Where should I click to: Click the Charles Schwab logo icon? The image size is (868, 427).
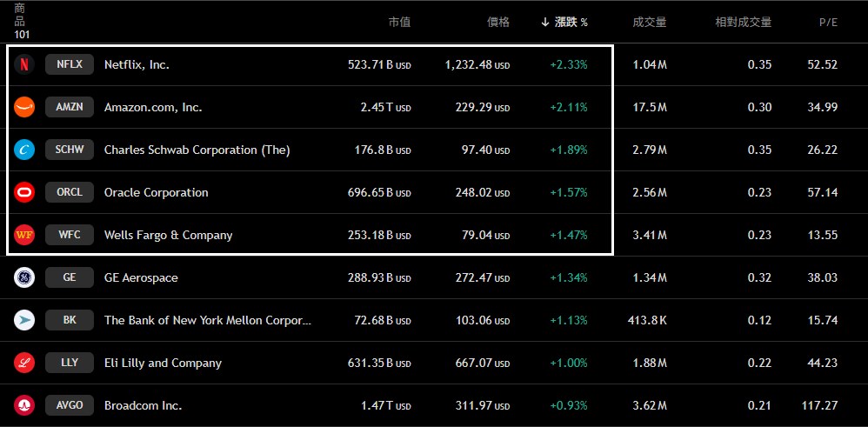[24, 150]
